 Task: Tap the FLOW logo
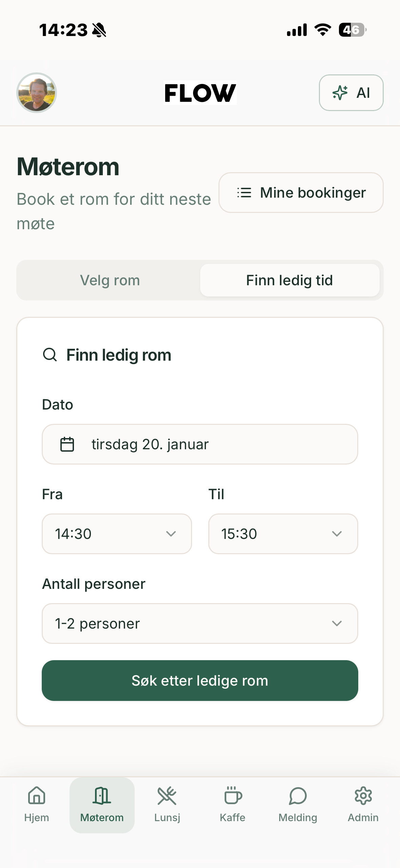[x=200, y=93]
